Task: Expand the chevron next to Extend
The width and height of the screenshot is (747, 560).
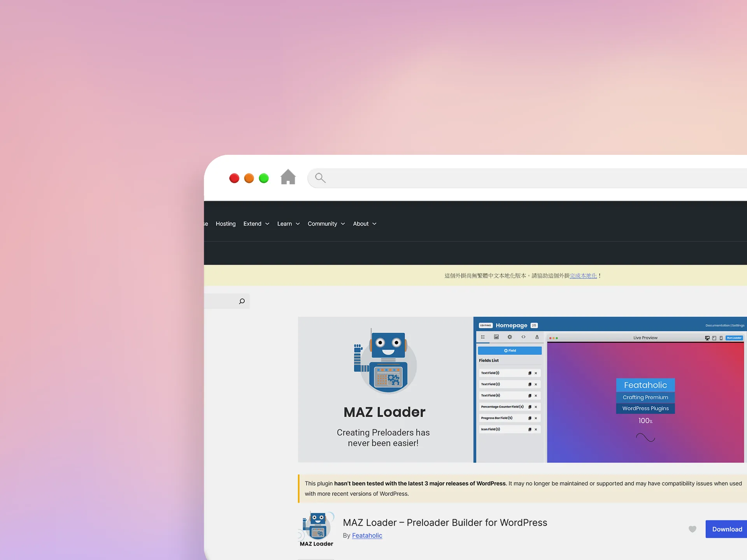Action: click(x=267, y=224)
